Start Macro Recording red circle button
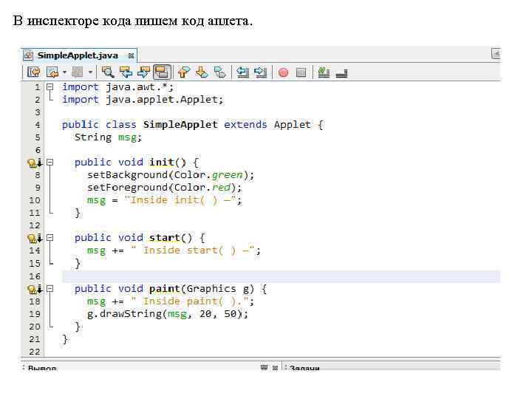The height and width of the screenshot is (399, 532). (282, 72)
